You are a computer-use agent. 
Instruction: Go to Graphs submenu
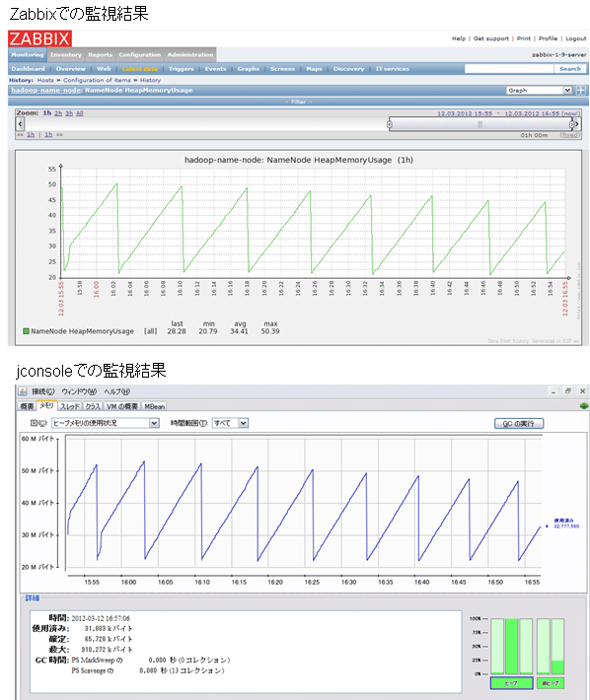[249, 69]
